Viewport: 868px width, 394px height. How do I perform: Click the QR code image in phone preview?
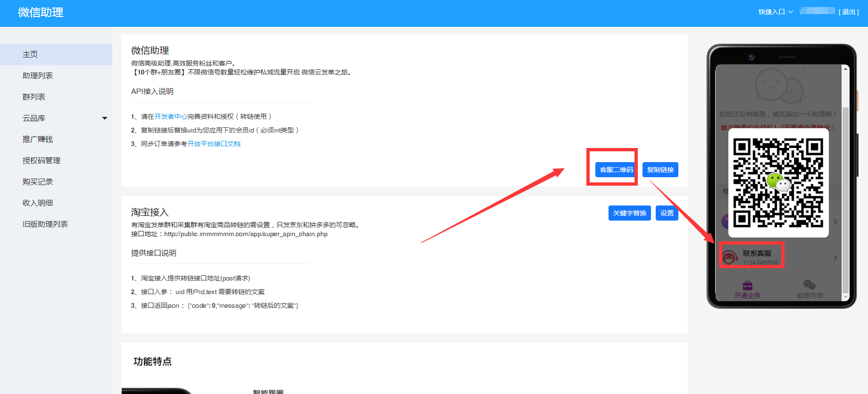click(778, 182)
